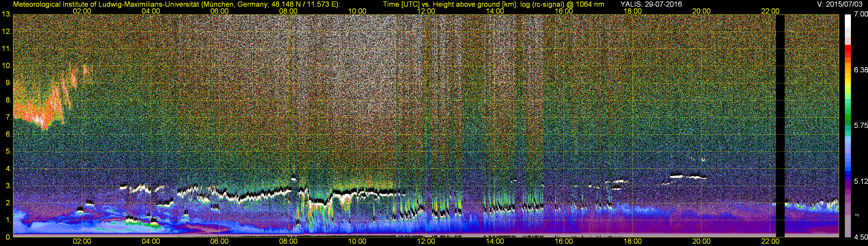The height and width of the screenshot is (246, 868).
Task: Click the 5 km height axis label
Action: [x=8, y=151]
